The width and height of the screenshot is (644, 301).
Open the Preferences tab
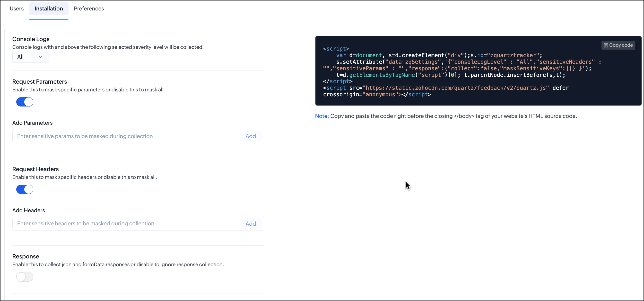(x=89, y=9)
